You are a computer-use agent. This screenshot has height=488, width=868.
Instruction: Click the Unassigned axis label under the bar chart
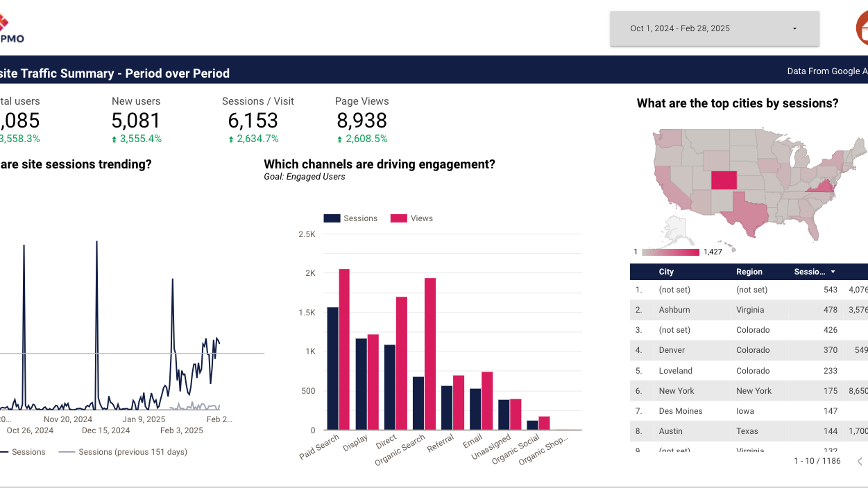[491, 447]
